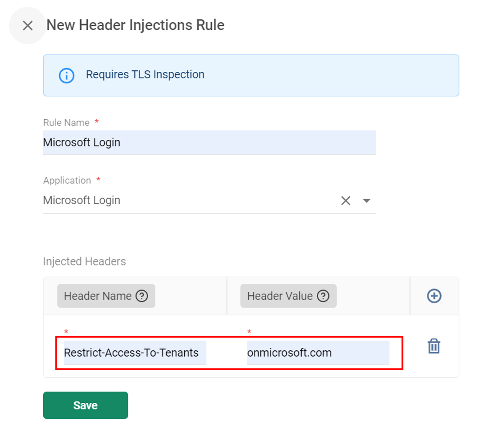Viewport: 504px width, 441px height.
Task: Click the info icon beside Requires TLS Inspection
Action: coord(66,76)
